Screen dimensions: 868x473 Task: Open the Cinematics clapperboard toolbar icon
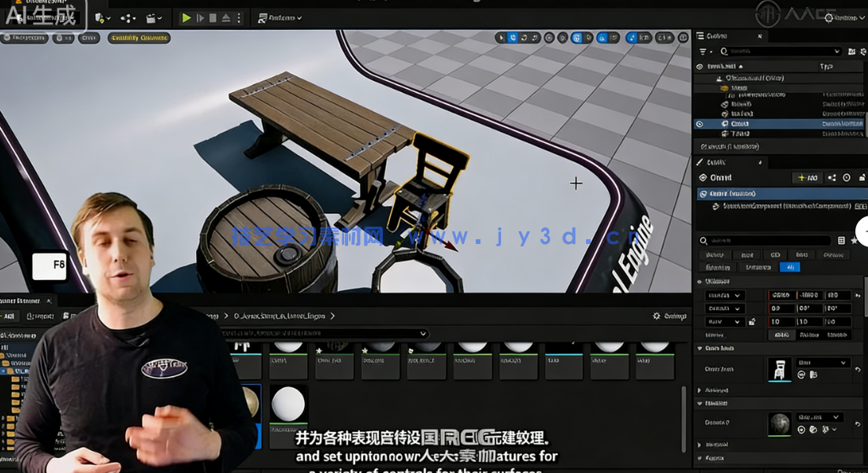point(150,17)
